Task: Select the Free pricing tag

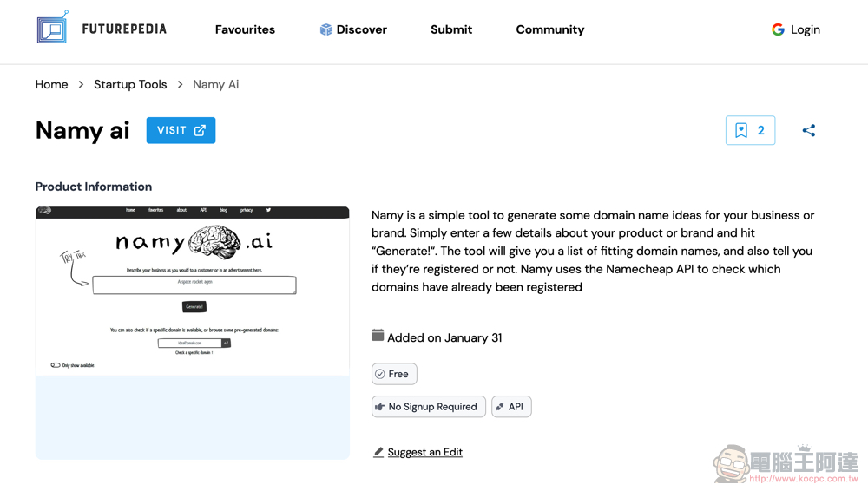Action: pos(394,374)
